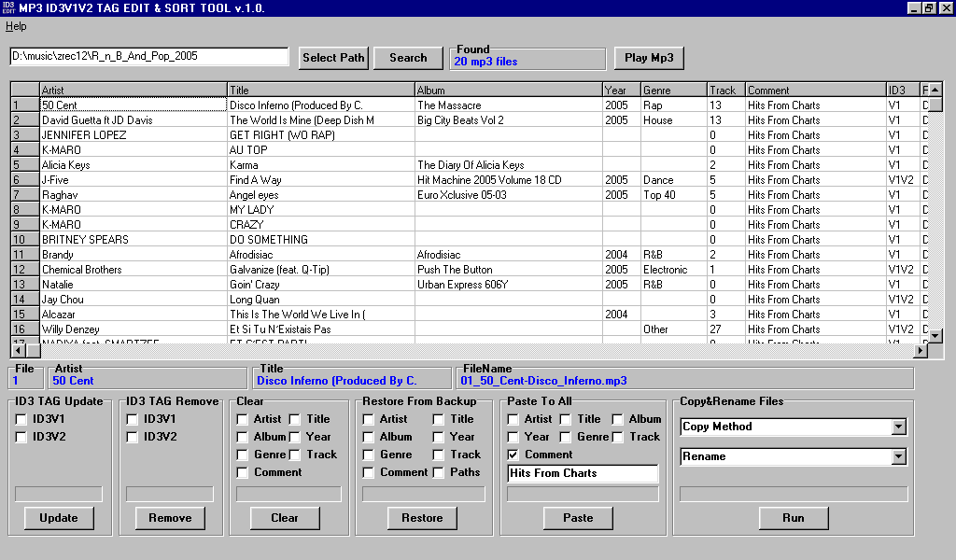The height and width of the screenshot is (560, 956).
Task: Check ID3V2 in ID3 TAG Remove group
Action: 133,437
